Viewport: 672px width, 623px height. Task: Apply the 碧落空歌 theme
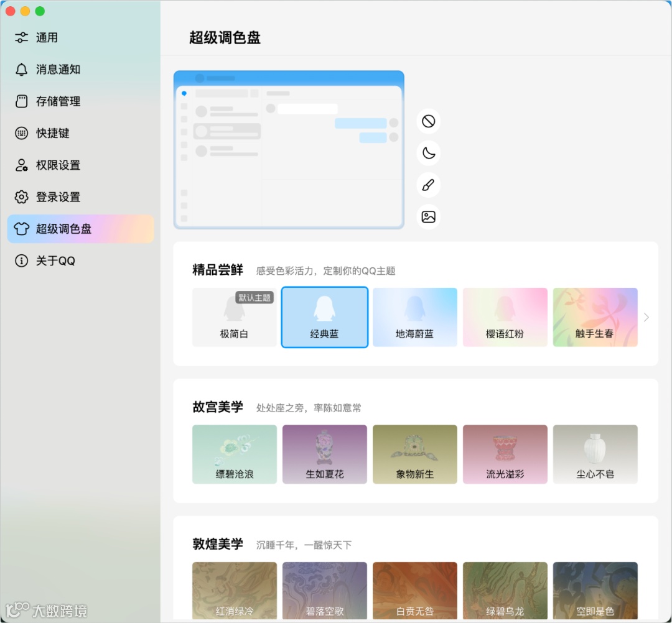[x=324, y=591]
